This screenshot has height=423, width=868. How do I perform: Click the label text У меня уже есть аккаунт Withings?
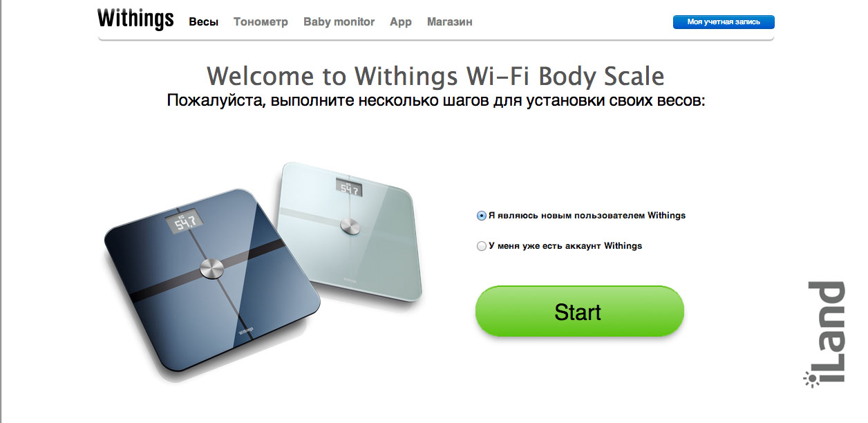click(565, 246)
